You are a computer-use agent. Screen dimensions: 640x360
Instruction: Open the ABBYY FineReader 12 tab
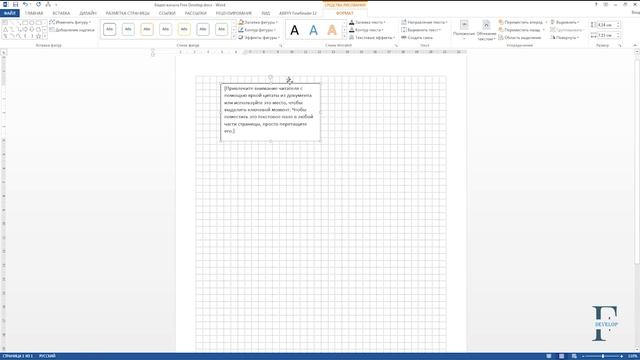point(298,13)
